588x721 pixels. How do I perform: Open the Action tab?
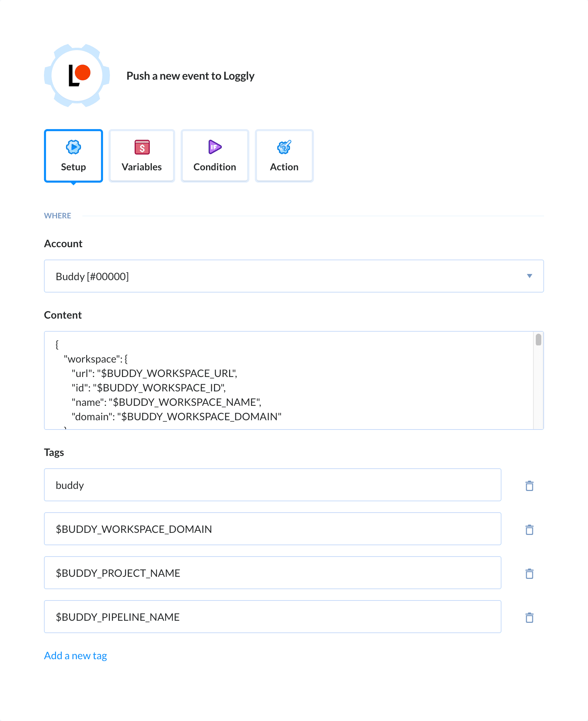(284, 156)
